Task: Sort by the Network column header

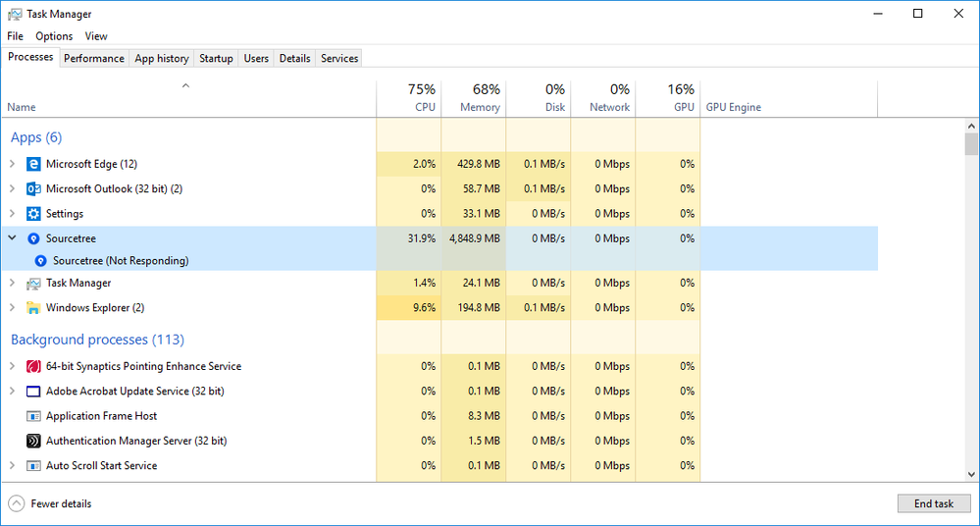Action: tap(603, 98)
